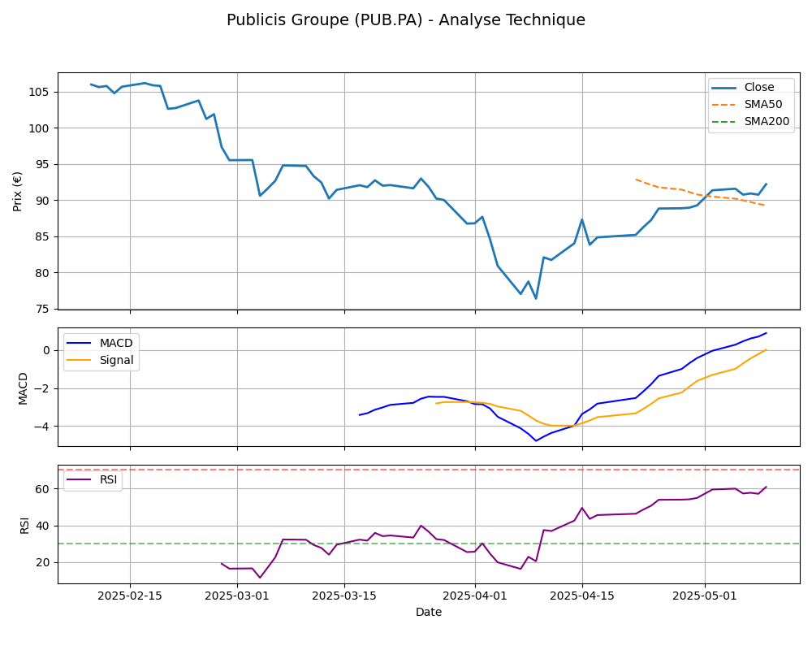Image resolution: width=812 pixels, height=650 pixels.
Task: Select the '2025-04-01' date tick label
Action: 475,596
